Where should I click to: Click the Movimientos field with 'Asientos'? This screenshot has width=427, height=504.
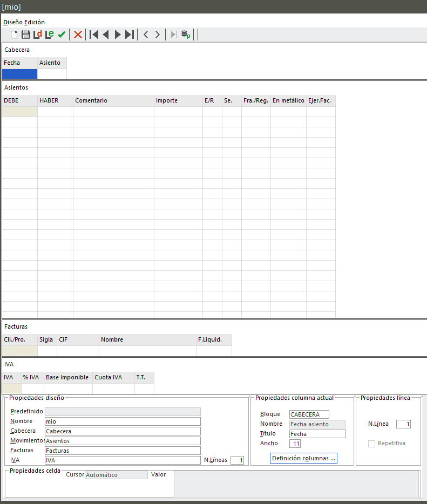tap(123, 441)
